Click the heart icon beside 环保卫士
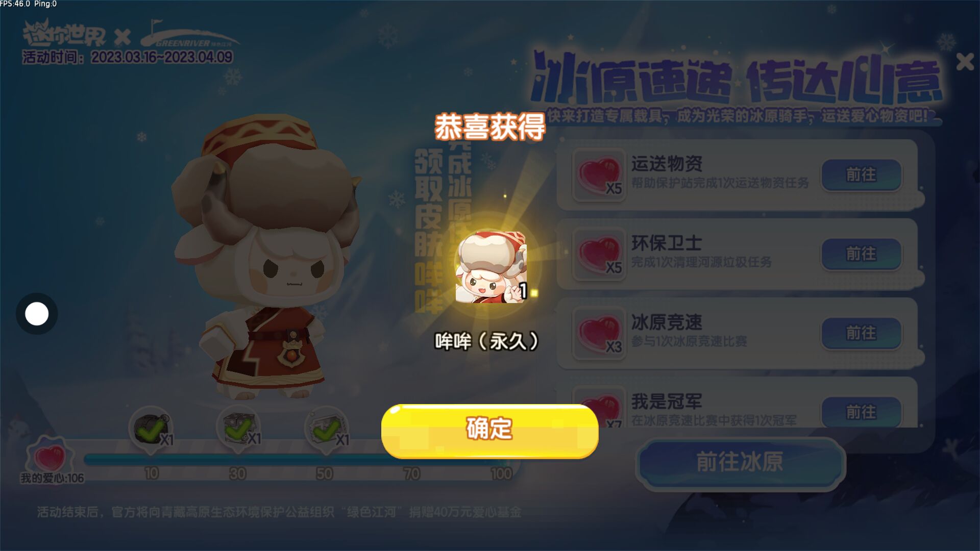This screenshot has width=980, height=551. (599, 254)
